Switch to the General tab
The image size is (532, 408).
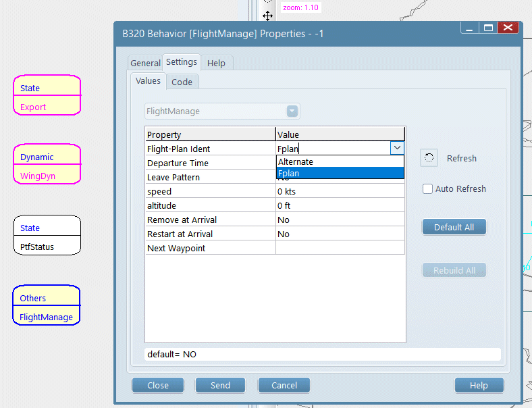click(x=145, y=63)
